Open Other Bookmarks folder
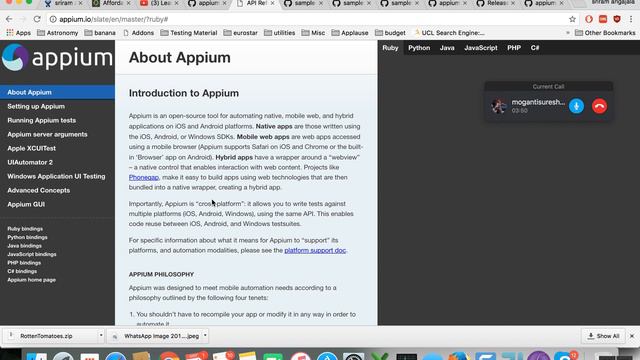 coord(605,33)
